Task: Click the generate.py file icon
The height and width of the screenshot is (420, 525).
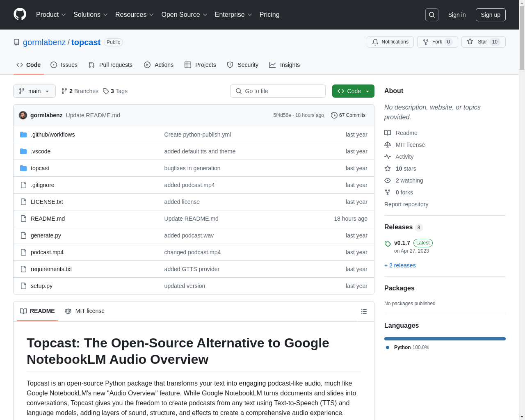Action: (x=23, y=235)
